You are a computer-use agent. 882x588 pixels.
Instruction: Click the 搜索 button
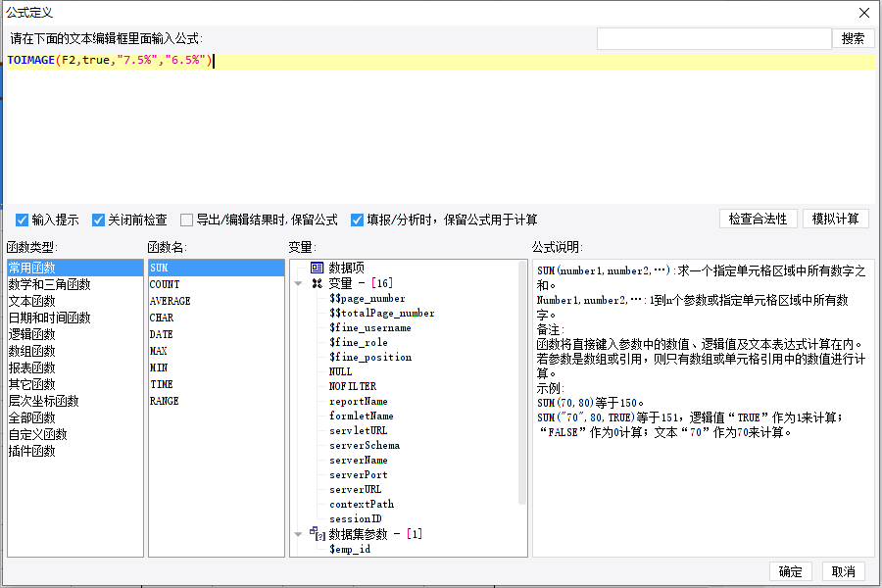[853, 39]
